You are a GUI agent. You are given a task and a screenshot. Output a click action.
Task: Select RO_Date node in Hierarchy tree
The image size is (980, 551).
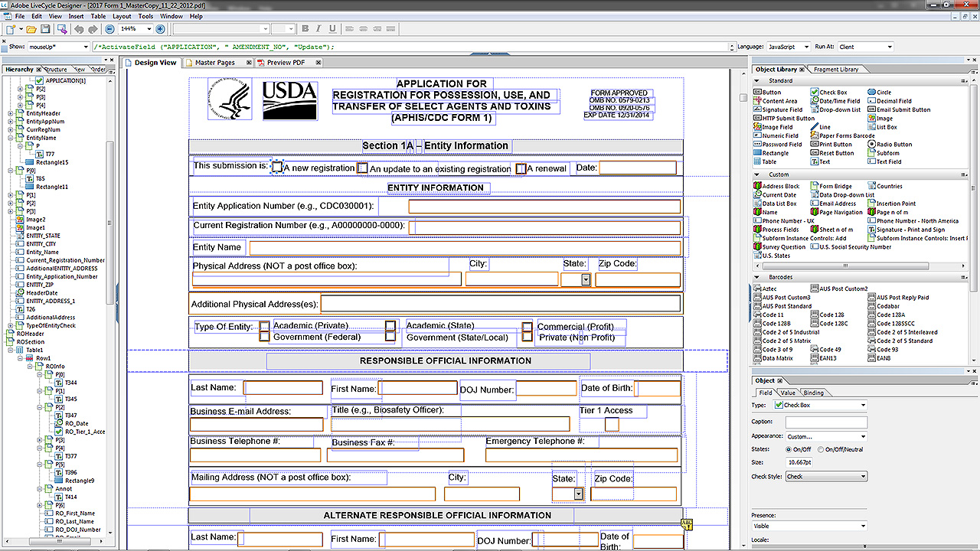(x=76, y=423)
